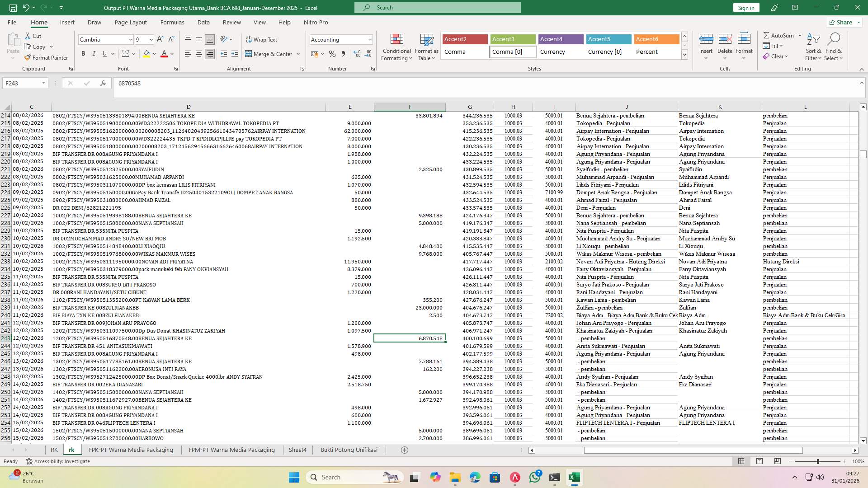Open the Bukti Potong Unifikasi sheet tab

click(x=349, y=450)
